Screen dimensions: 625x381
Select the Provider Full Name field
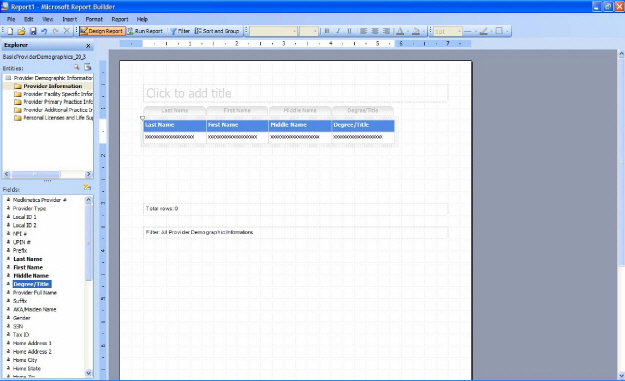click(x=35, y=293)
